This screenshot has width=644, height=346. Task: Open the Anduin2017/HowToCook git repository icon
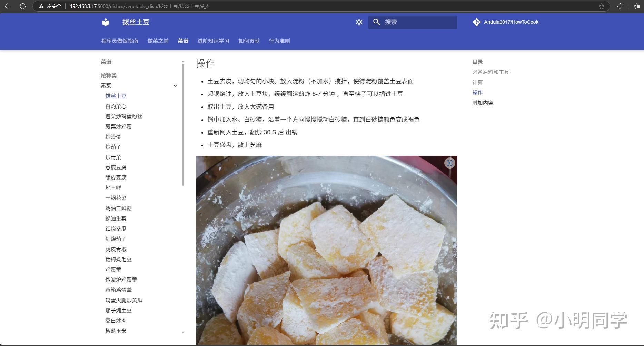pyautogui.click(x=477, y=22)
